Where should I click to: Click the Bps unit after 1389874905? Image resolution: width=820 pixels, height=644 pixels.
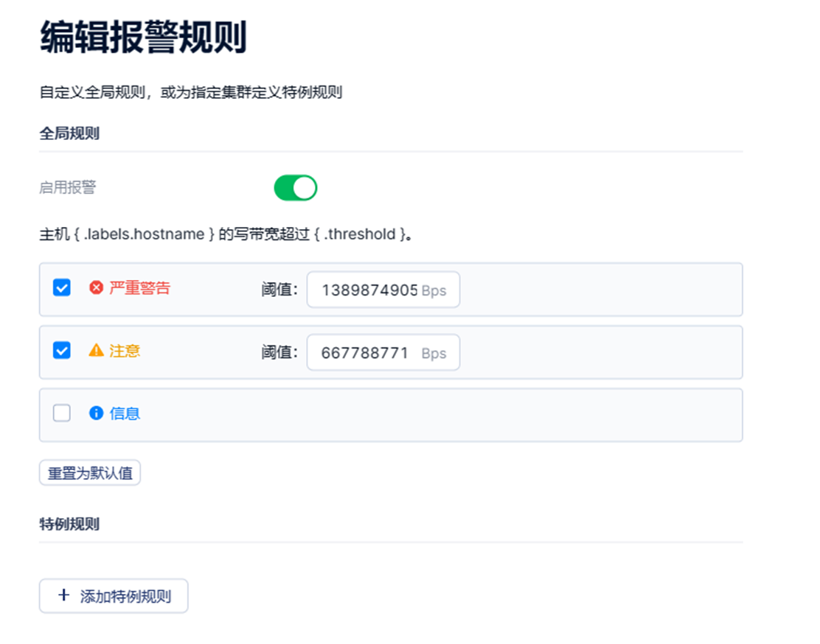point(434,290)
